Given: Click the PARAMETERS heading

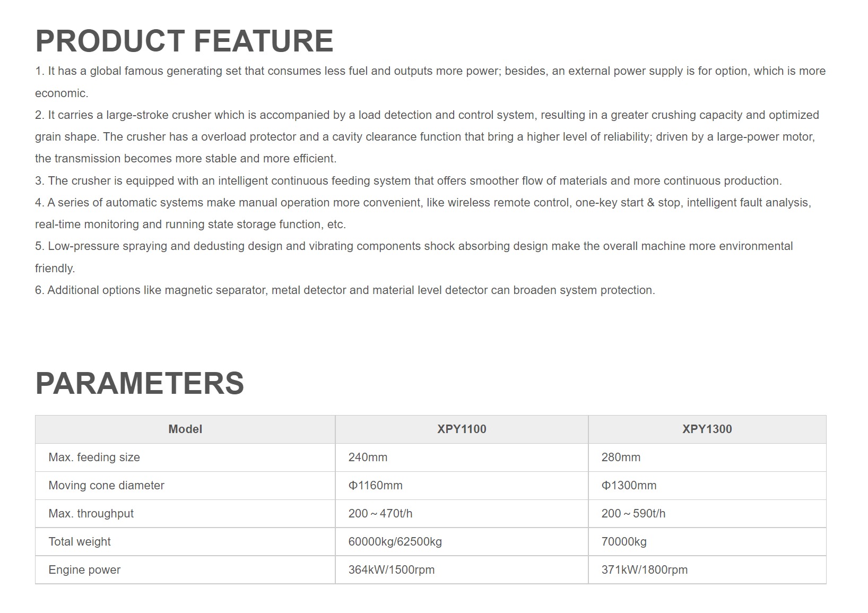Looking at the screenshot, I should [x=140, y=383].
